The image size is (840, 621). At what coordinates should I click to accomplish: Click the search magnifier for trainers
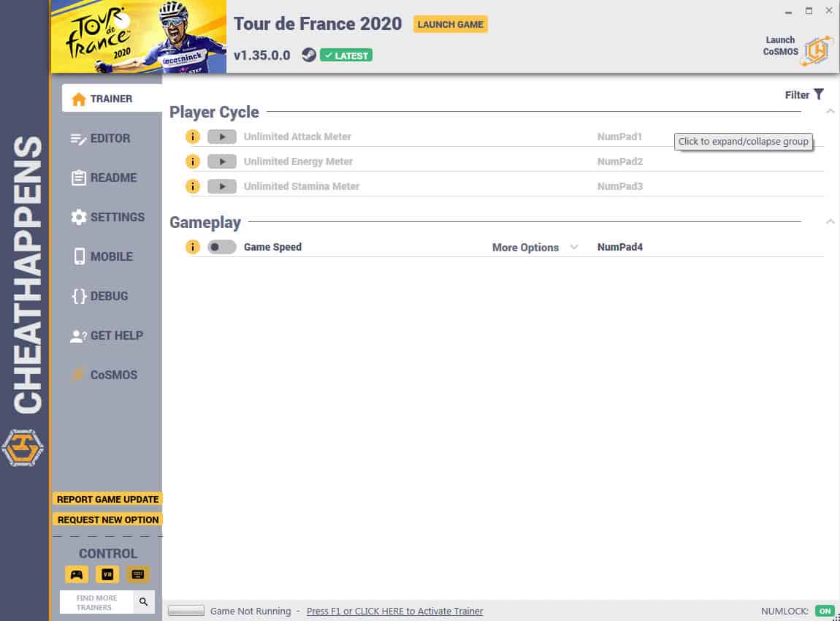[144, 602]
